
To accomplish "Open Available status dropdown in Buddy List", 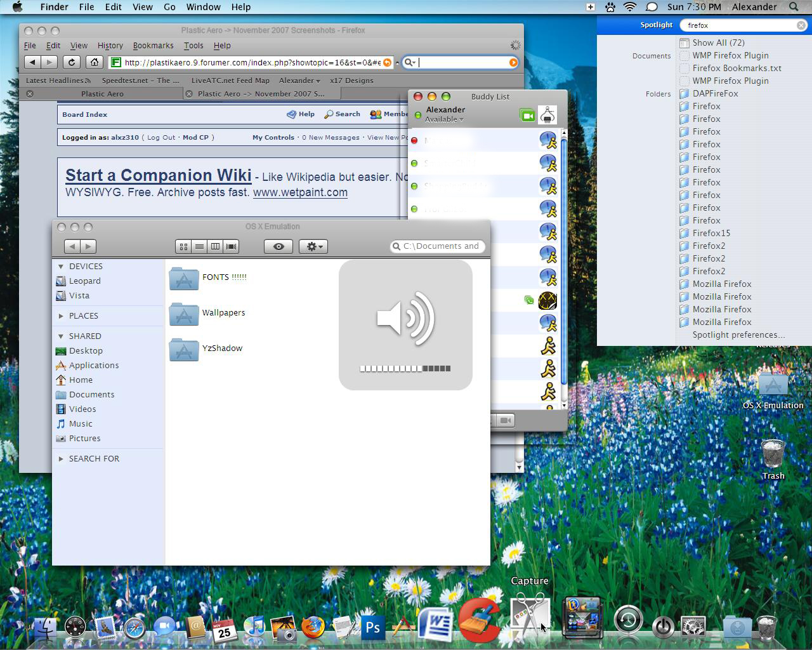I will pyautogui.click(x=444, y=119).
